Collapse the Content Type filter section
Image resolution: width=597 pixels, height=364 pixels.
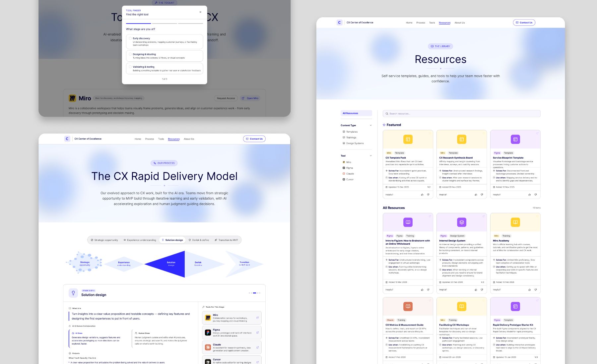371,125
